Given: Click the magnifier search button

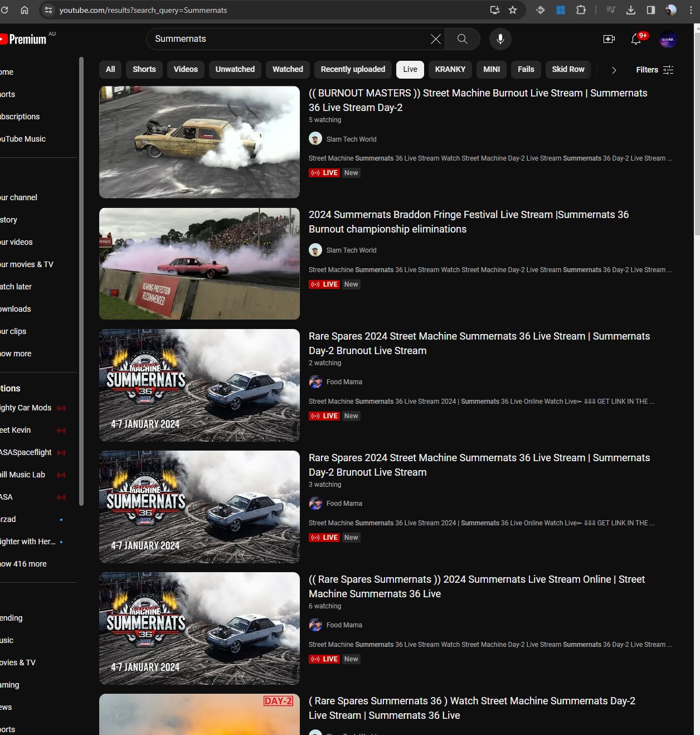Looking at the screenshot, I should click(x=463, y=39).
